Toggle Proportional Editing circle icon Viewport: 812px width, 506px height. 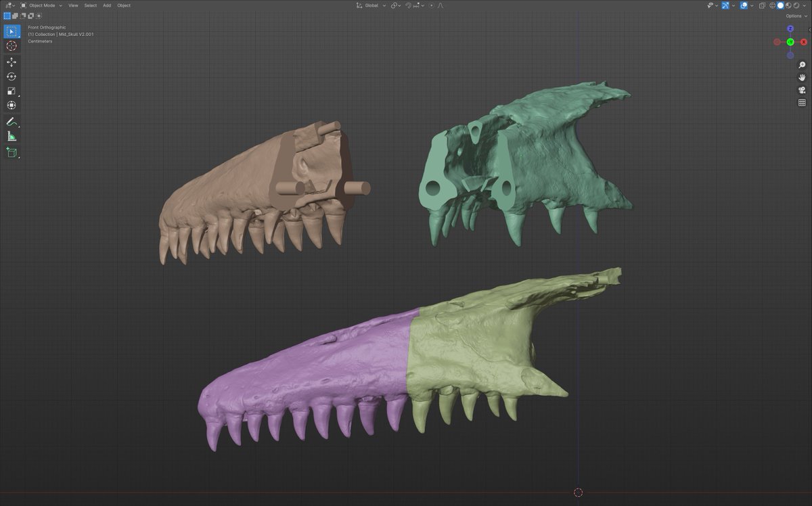click(431, 5)
